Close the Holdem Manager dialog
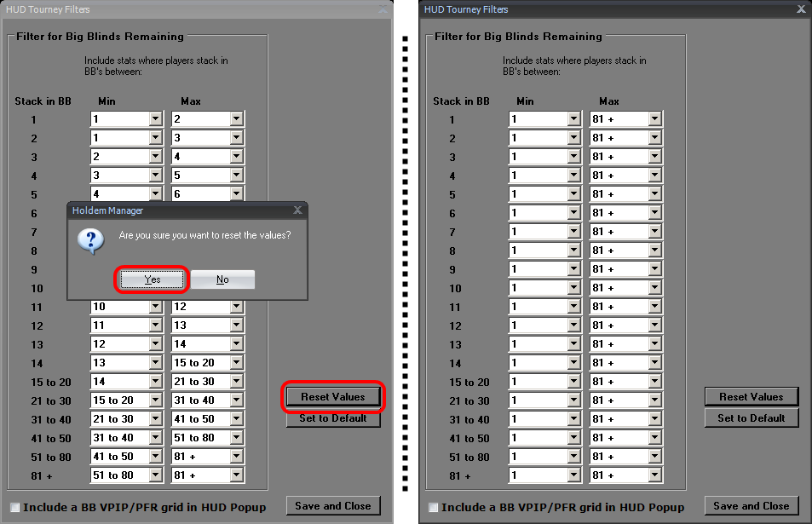 pyautogui.click(x=297, y=210)
